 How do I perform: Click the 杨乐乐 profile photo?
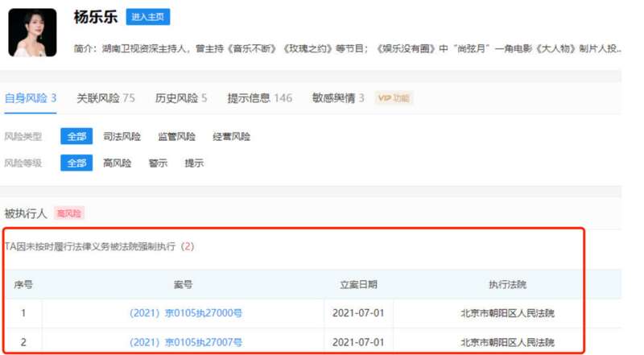tap(32, 33)
